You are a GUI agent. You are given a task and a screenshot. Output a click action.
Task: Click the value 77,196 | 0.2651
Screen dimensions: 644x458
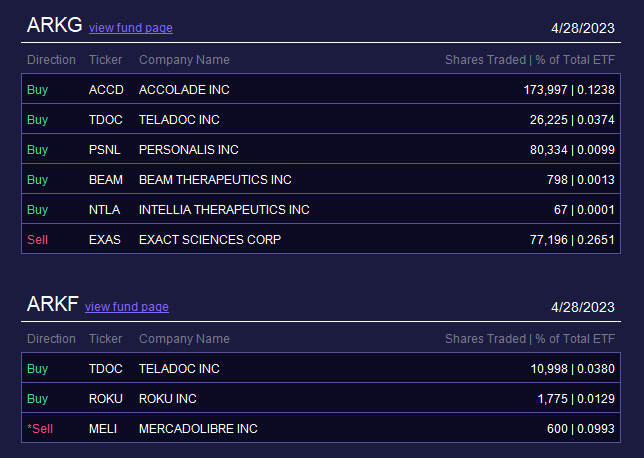pos(572,239)
